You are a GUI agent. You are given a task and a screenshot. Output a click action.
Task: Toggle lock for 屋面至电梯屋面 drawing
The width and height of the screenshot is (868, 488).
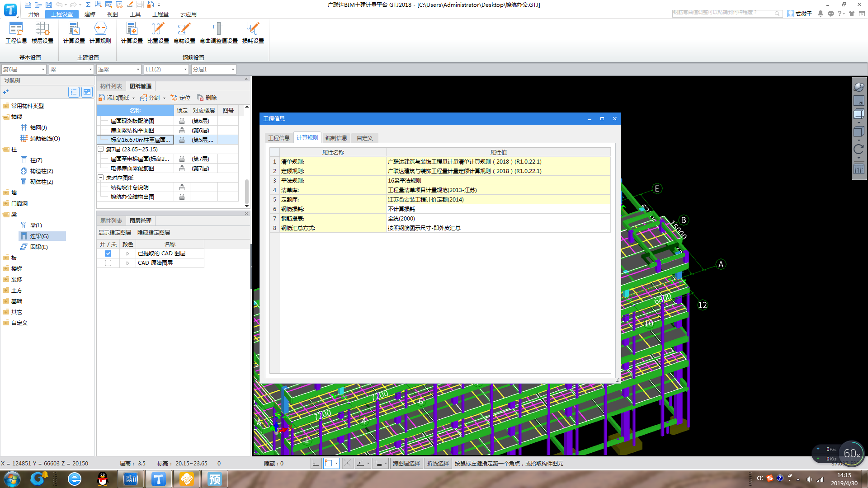(182, 159)
